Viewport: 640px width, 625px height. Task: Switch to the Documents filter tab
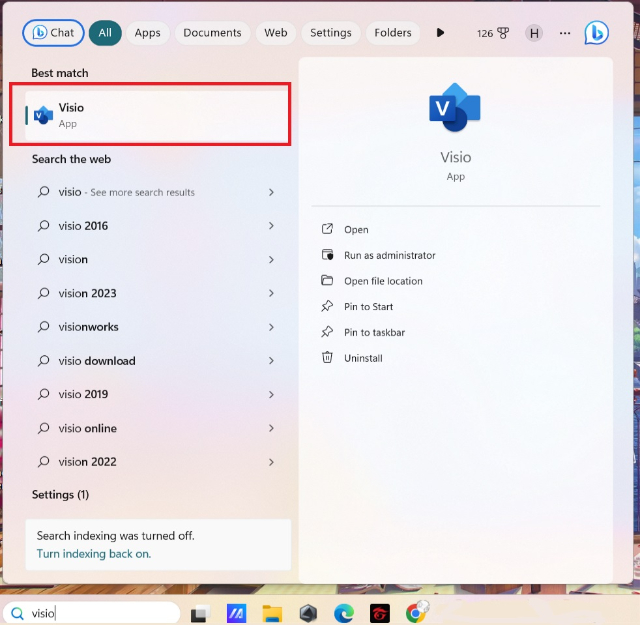point(212,33)
